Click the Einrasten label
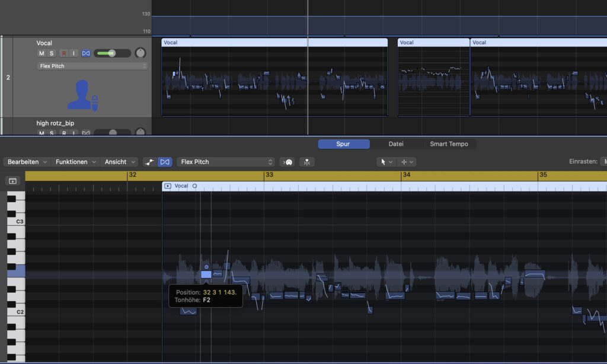The image size is (607, 364). click(x=583, y=161)
